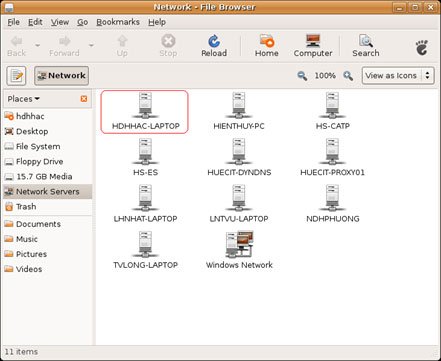Reset zoom via the 100% label
Image resolution: width=441 pixels, height=361 pixels.
tap(325, 76)
